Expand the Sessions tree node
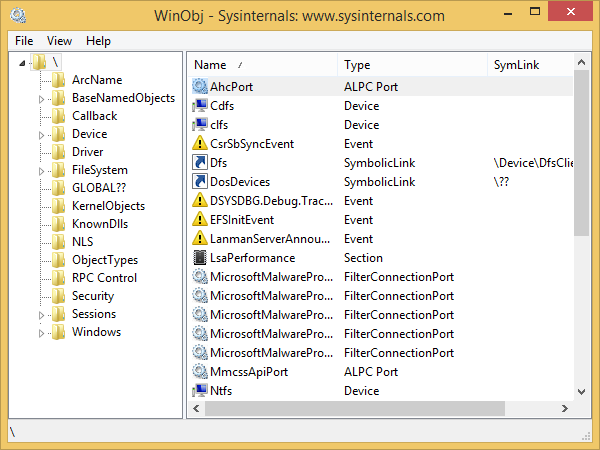The image size is (600, 450). [42, 315]
